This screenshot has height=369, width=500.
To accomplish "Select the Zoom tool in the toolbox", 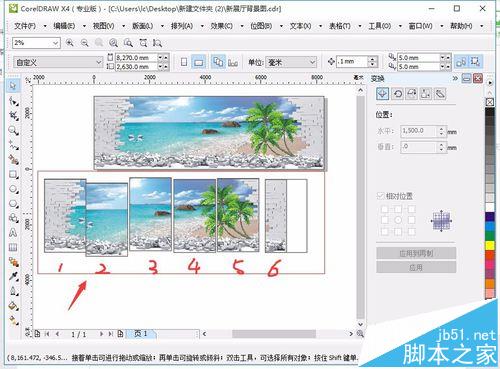I will coord(13,130).
